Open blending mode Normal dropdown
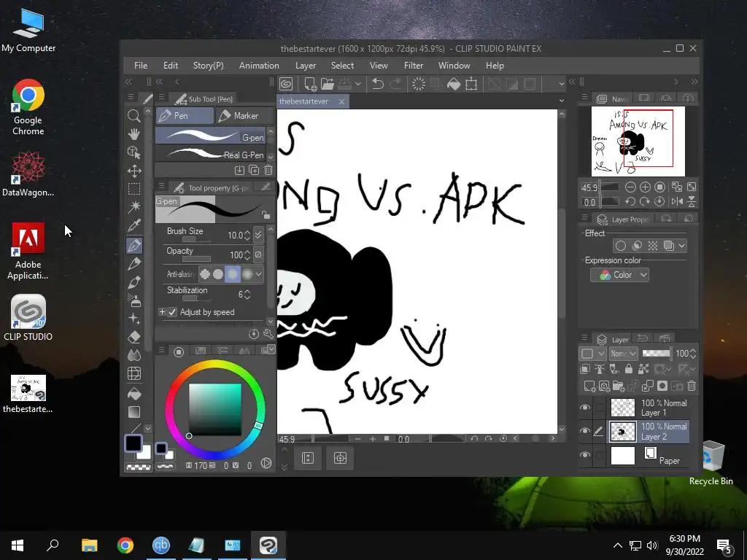 [x=623, y=354]
